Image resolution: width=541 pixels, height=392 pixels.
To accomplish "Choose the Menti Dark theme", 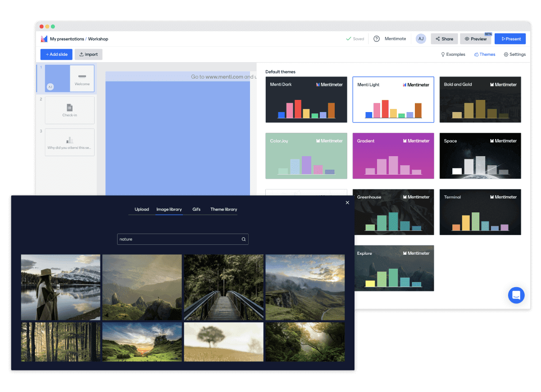I will point(306,99).
